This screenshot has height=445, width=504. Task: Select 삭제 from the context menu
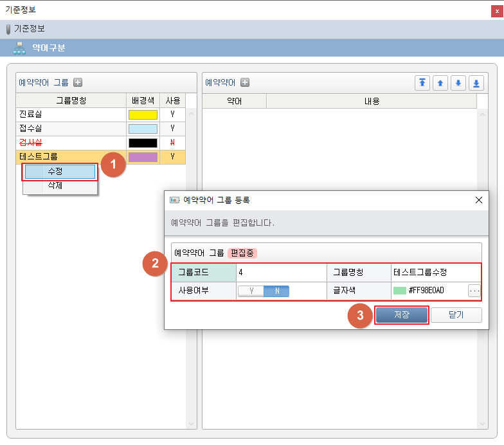55,185
